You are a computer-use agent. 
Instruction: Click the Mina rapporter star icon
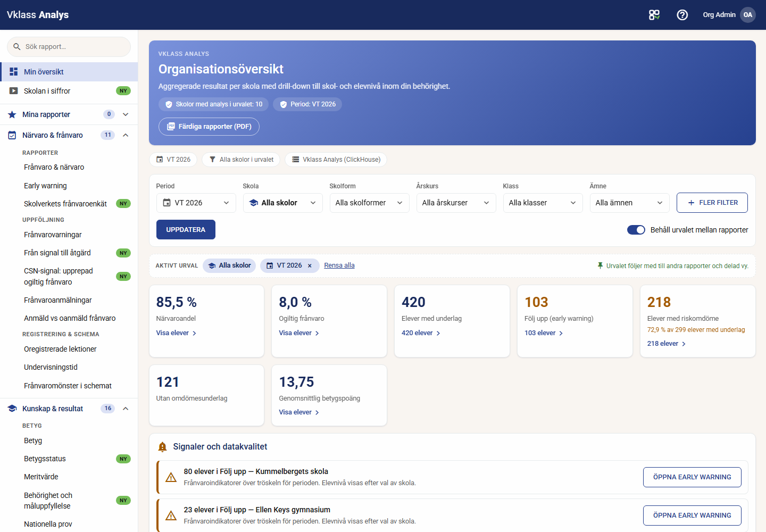12,114
